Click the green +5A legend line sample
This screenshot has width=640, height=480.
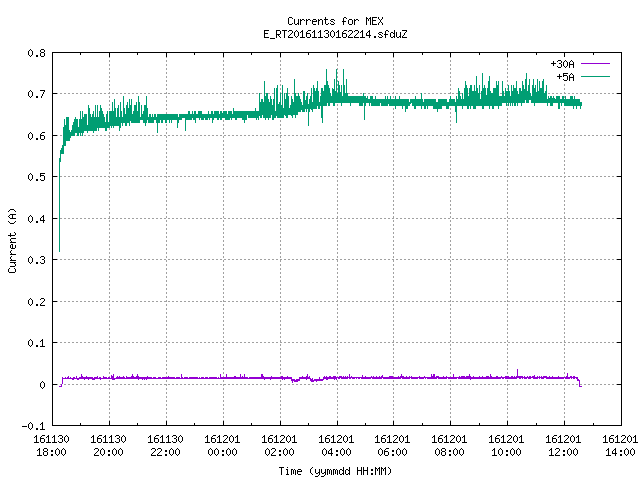(x=596, y=76)
